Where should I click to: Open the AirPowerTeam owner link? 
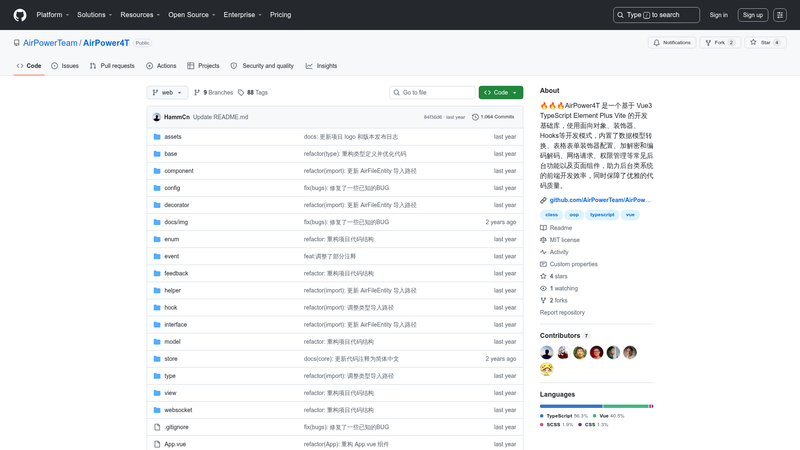[x=50, y=43]
